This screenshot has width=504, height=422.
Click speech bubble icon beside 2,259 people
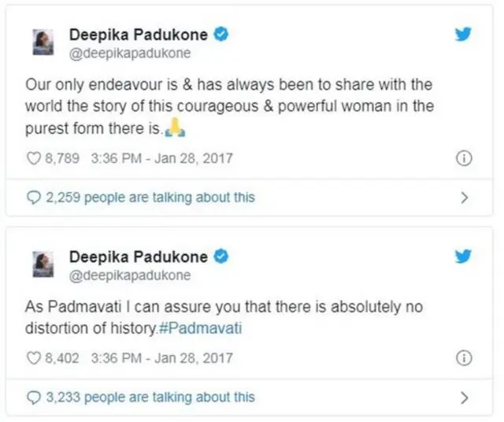(33, 197)
